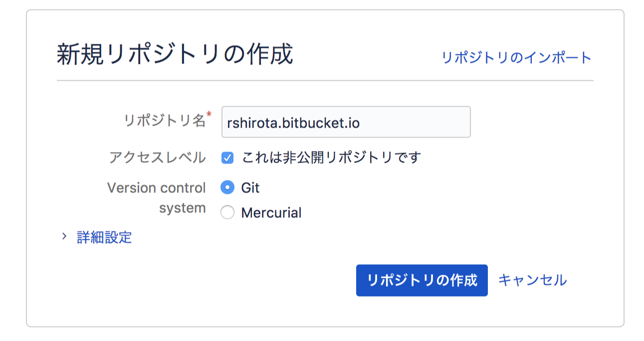Select the Git radio button
Screen dimensions: 644x341
[x=227, y=188]
